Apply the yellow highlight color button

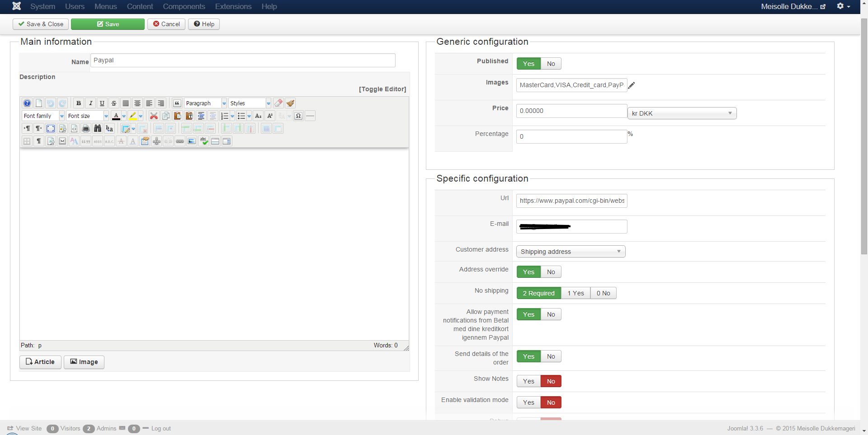click(133, 116)
